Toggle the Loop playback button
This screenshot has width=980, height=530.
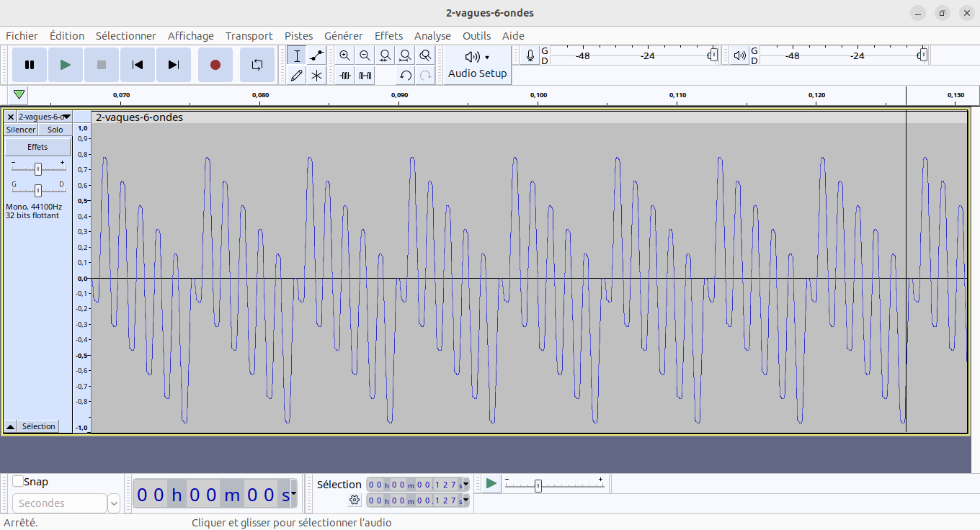(257, 65)
